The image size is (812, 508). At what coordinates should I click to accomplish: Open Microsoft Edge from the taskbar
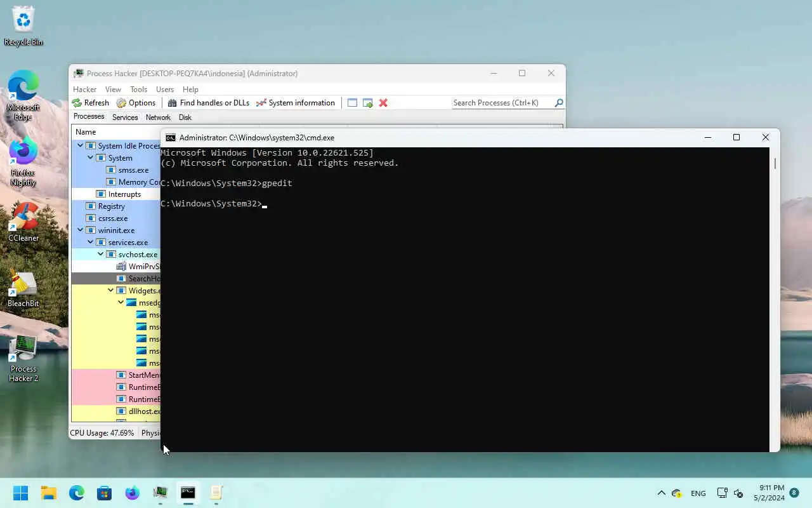[77, 493]
